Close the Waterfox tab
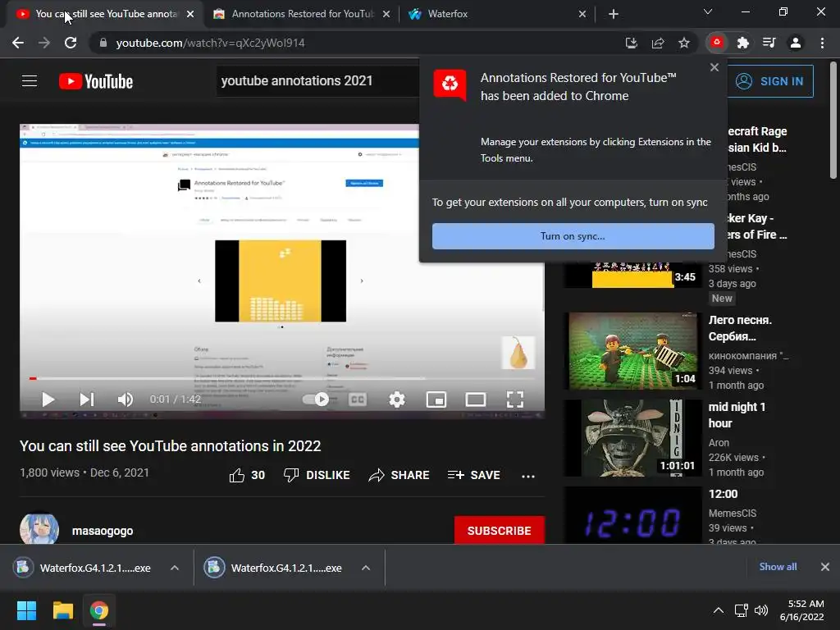 582,14
